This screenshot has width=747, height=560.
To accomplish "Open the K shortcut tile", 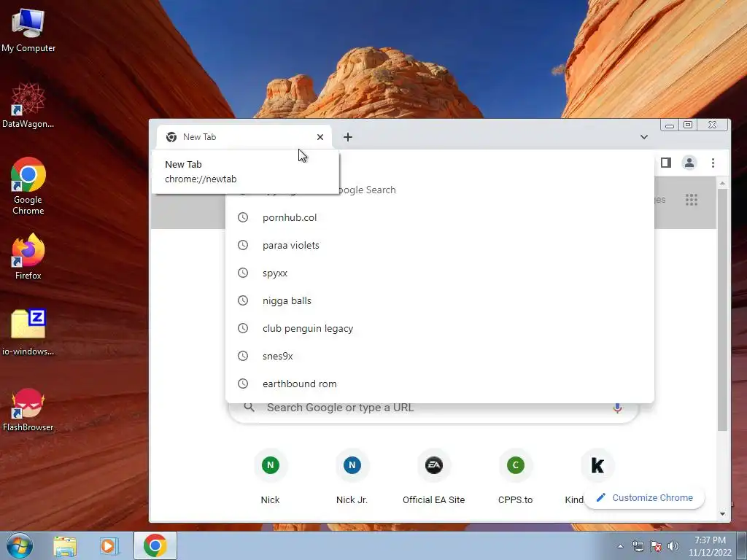I will pos(597,465).
